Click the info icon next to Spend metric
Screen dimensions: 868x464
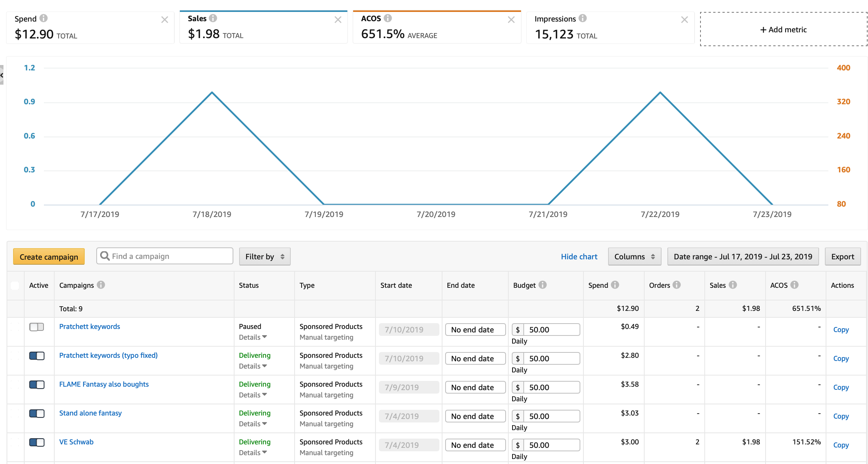point(44,18)
